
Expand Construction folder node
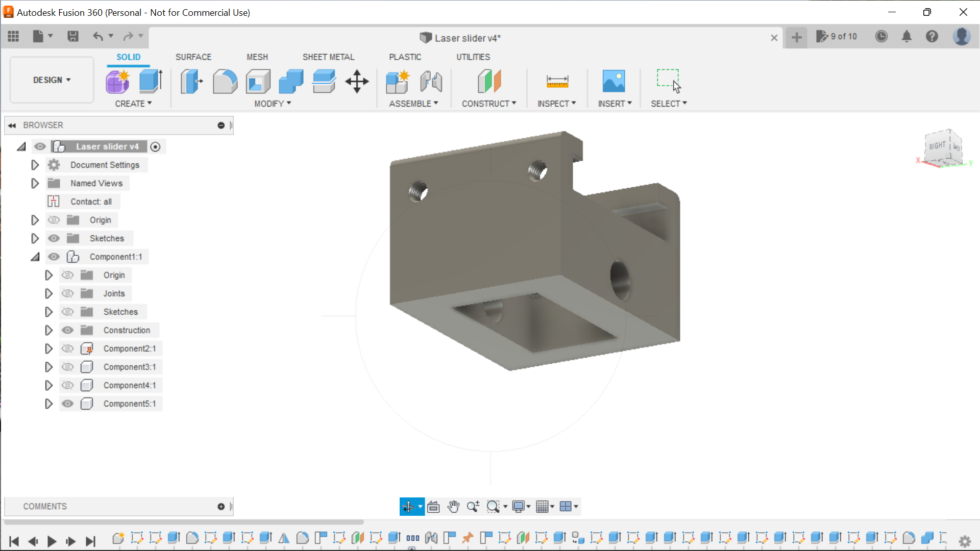click(x=48, y=331)
